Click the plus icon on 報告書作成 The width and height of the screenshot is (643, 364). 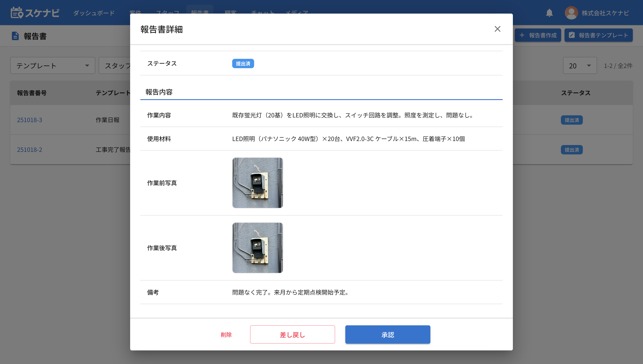[x=522, y=35]
